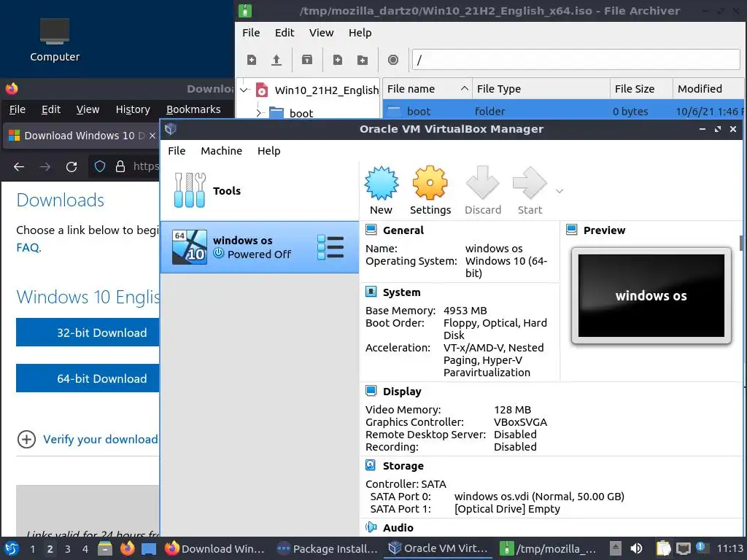Click Add folder icon in File Archiver toolbar

click(x=363, y=60)
